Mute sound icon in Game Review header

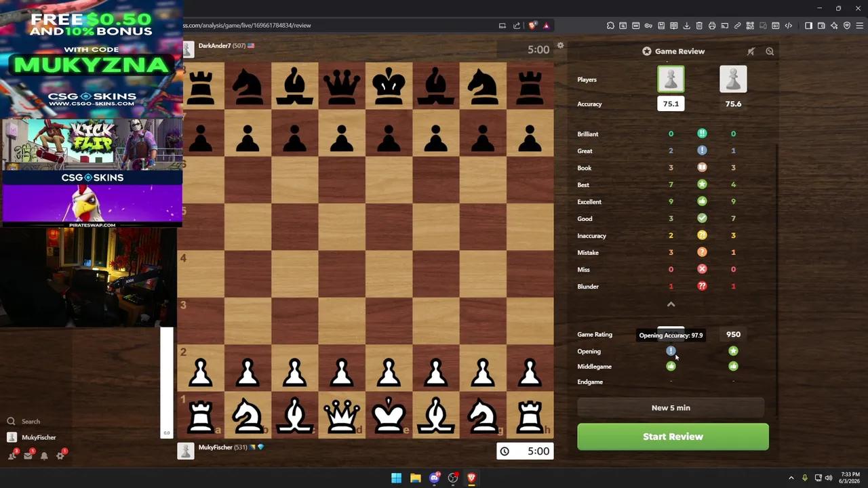click(x=751, y=52)
